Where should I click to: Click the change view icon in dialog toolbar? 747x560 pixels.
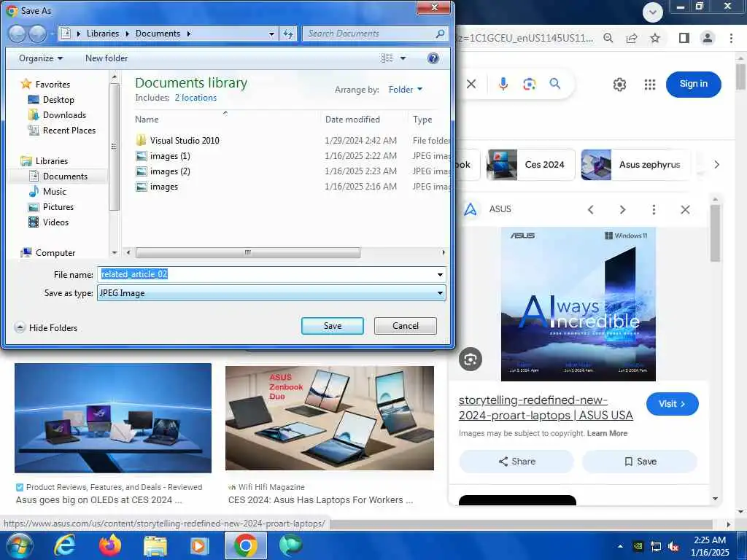(387, 58)
